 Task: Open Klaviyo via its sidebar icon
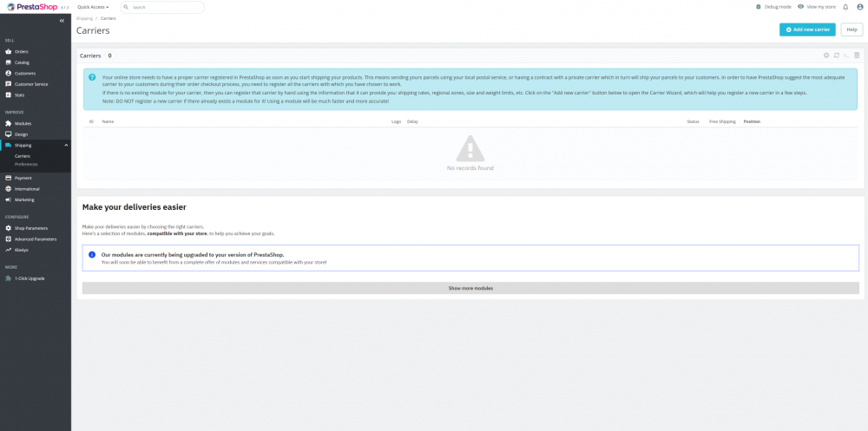(x=9, y=250)
